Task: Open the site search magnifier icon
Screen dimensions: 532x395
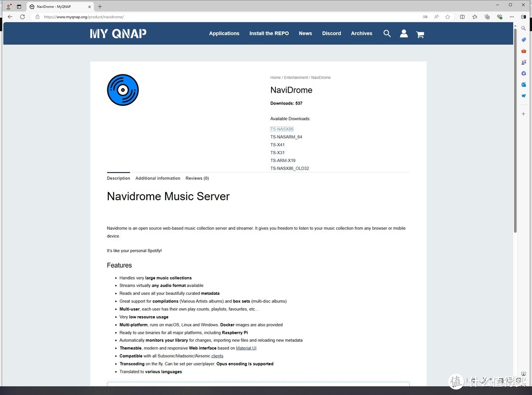Action: (387, 34)
